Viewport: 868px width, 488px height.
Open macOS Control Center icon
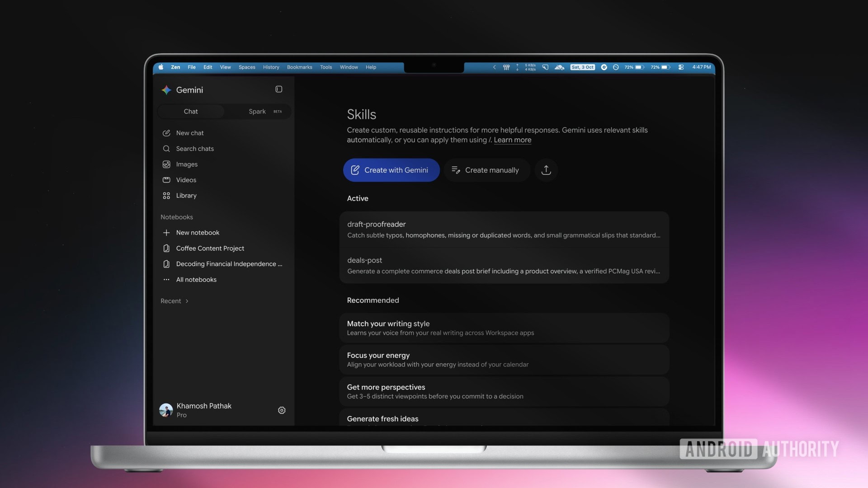coord(681,67)
